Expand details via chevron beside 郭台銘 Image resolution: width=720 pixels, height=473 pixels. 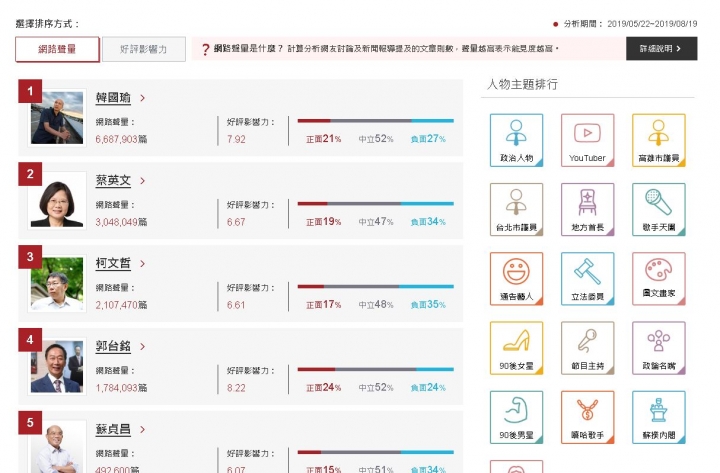coord(142,346)
